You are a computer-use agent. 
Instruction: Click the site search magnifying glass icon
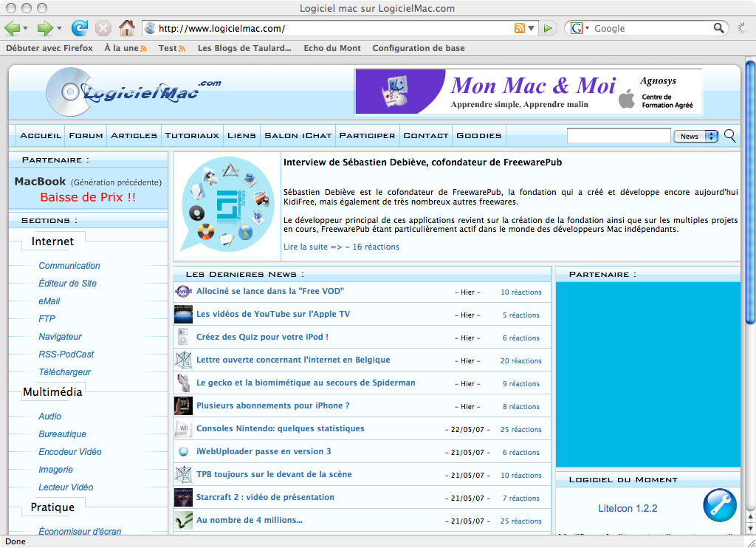coord(730,136)
